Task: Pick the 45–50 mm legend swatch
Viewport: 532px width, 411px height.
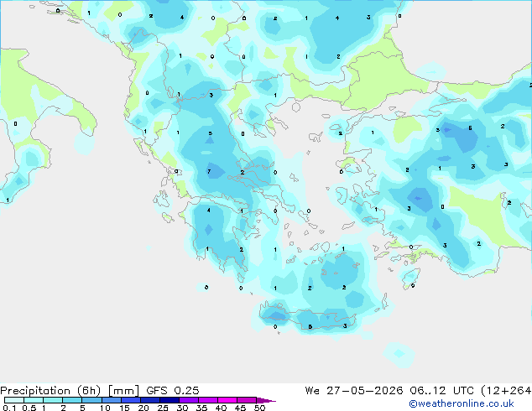Action: tap(247, 400)
